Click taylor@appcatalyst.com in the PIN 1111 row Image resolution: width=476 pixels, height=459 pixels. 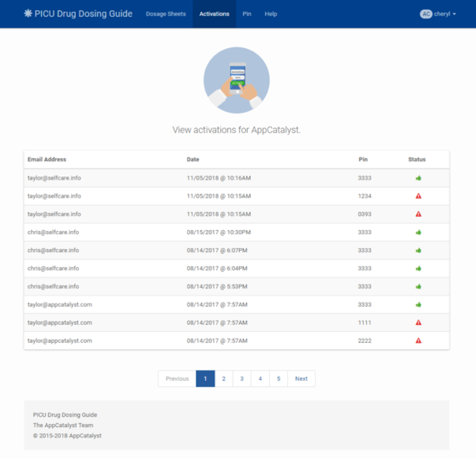pyautogui.click(x=60, y=322)
